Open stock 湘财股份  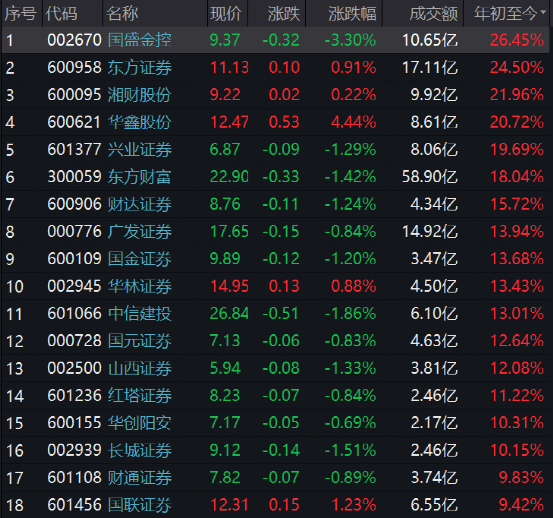coord(140,95)
